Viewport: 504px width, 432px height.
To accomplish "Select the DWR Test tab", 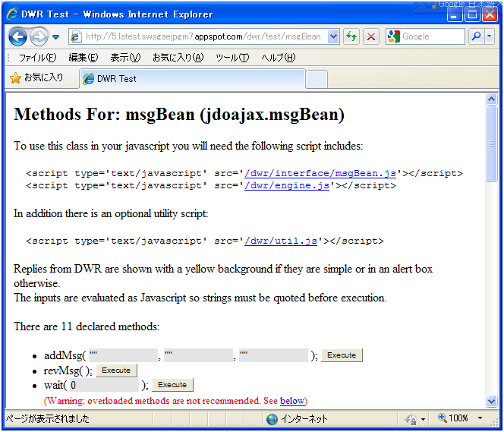I will pos(192,79).
